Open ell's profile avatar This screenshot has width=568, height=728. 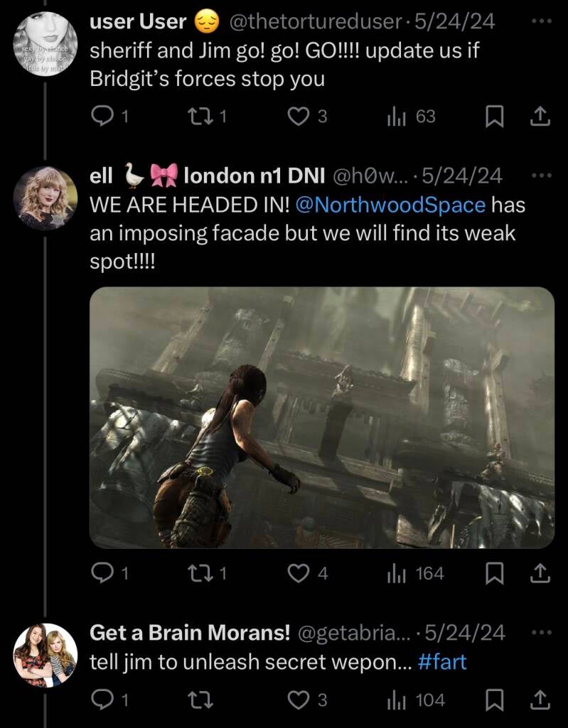45,198
